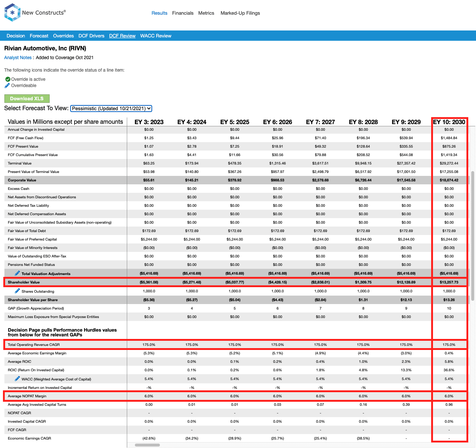This screenshot has height=448, width=476.
Task: Switch to the Forecast tab
Action: (x=39, y=36)
